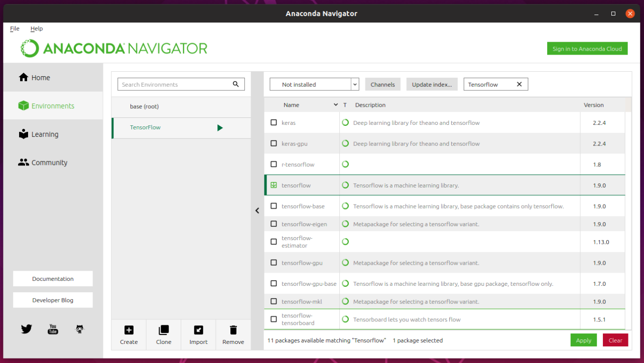
Task: Click the GitHub octocat icon
Action: (x=79, y=329)
